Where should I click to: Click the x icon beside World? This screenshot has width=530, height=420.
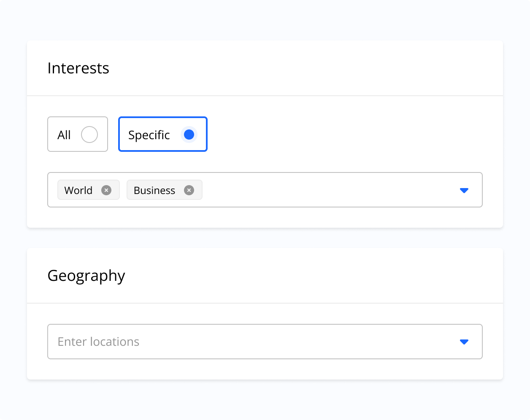[106, 190]
